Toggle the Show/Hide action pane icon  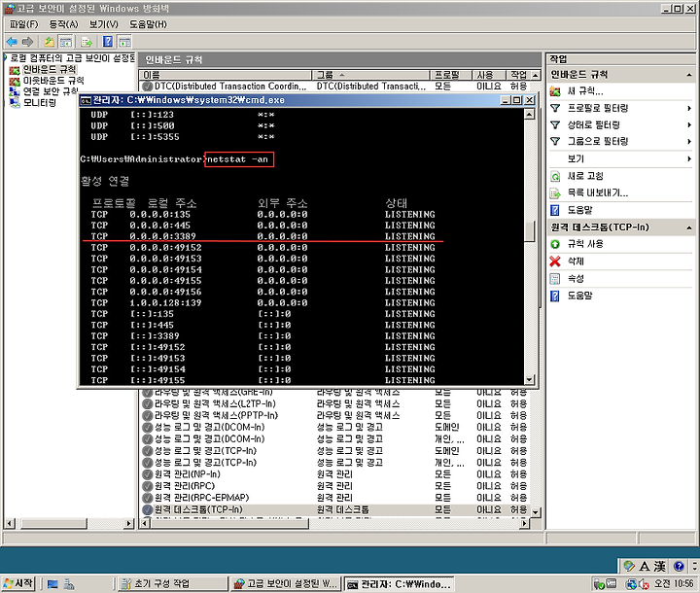(124, 42)
